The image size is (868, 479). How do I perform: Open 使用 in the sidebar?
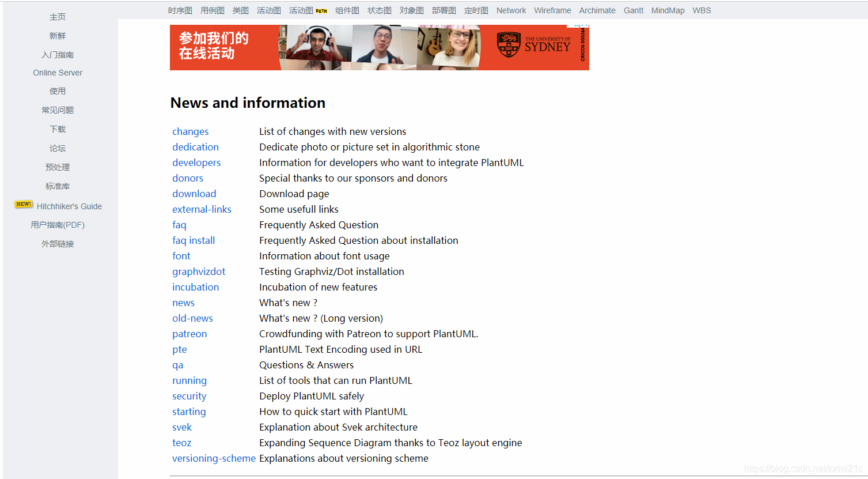pyautogui.click(x=58, y=91)
